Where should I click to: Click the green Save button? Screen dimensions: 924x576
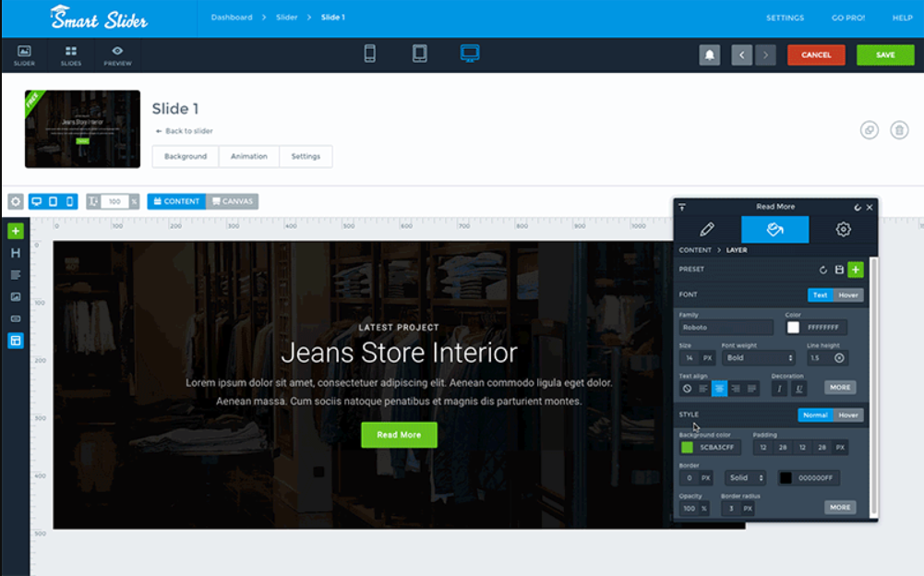coord(885,54)
